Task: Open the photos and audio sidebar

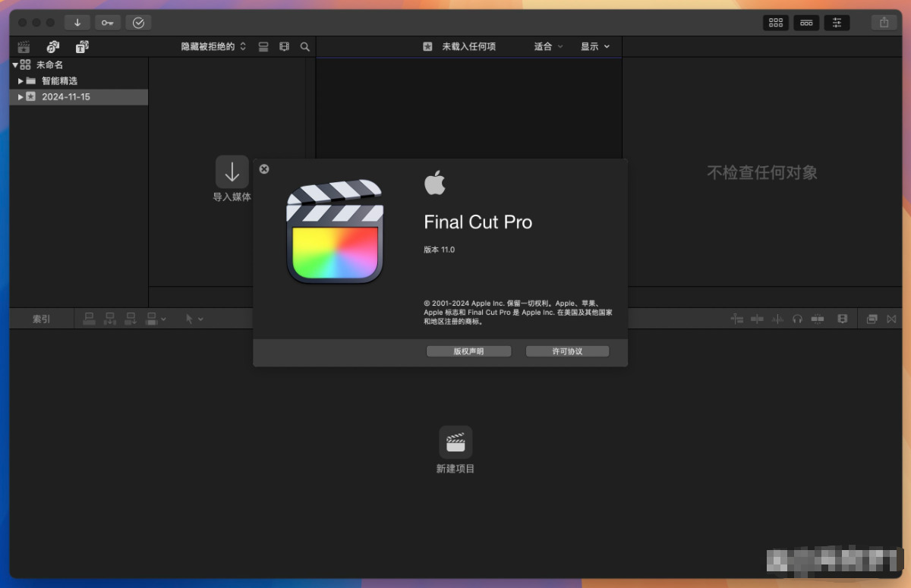Action: (x=52, y=47)
